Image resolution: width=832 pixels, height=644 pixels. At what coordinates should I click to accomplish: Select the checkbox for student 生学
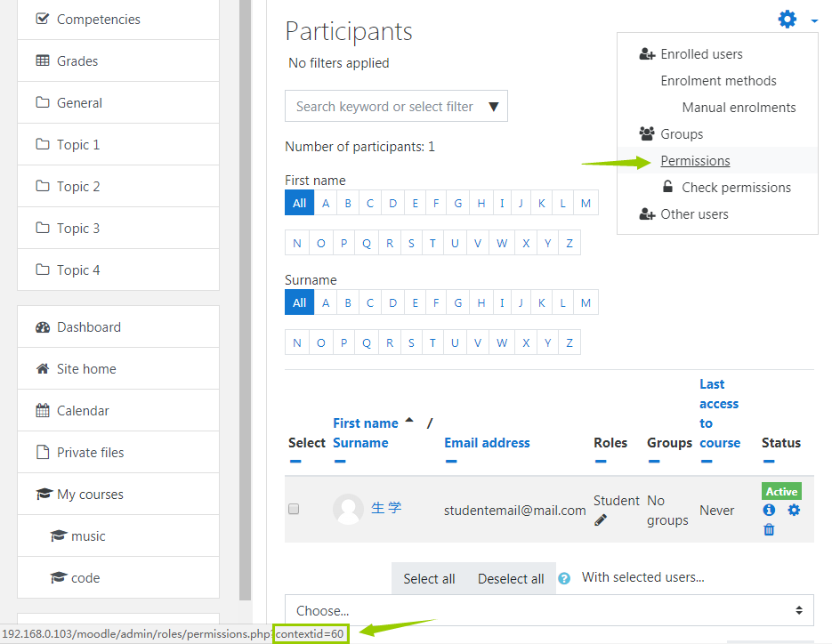tap(294, 510)
